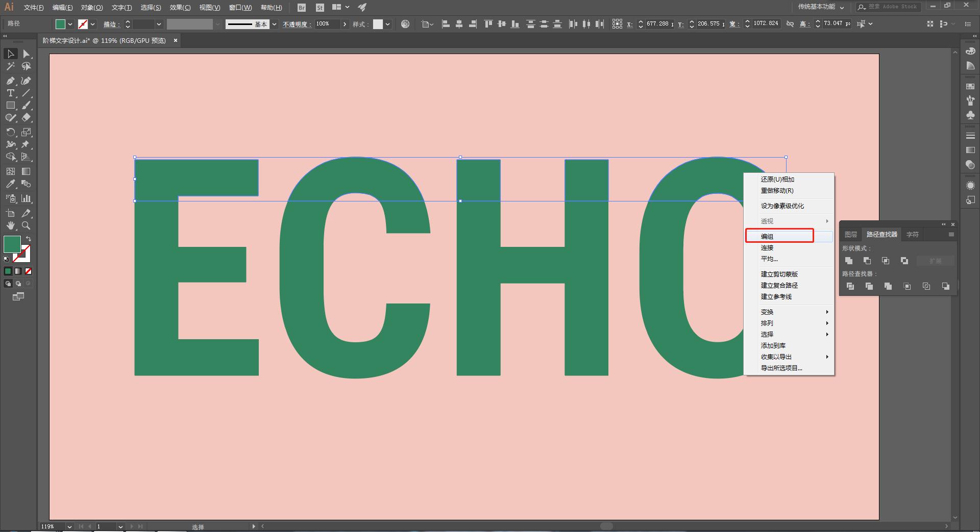Select the Rectangle tool
980x532 pixels.
click(x=10, y=105)
